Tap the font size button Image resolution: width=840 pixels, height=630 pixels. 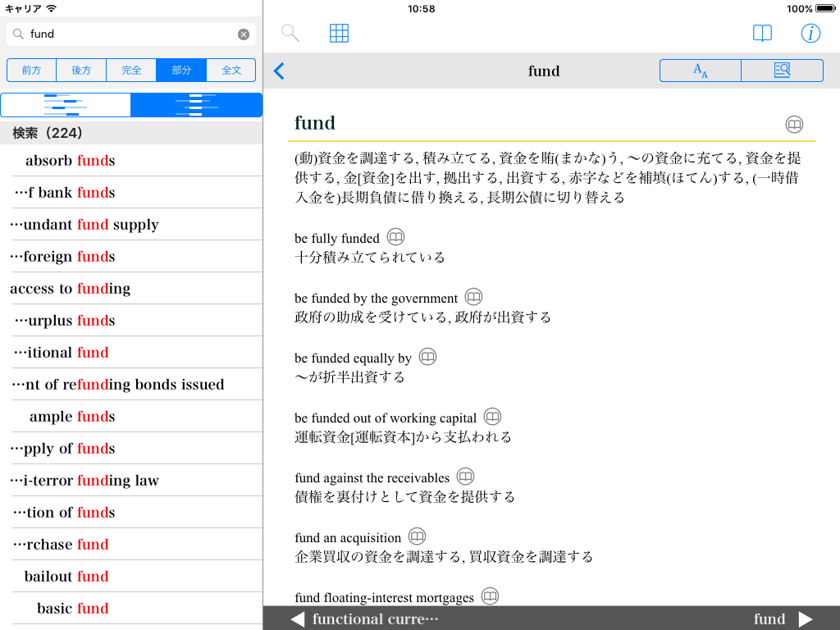[700, 71]
